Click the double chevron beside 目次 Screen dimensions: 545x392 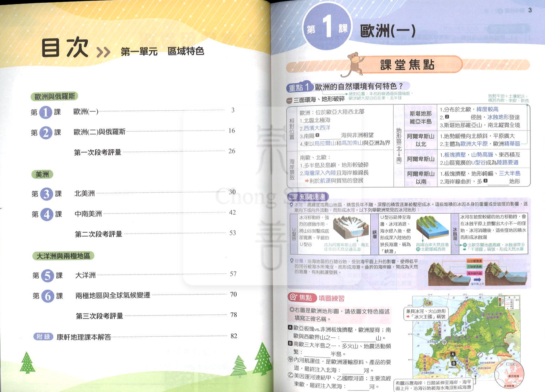pyautogui.click(x=103, y=52)
